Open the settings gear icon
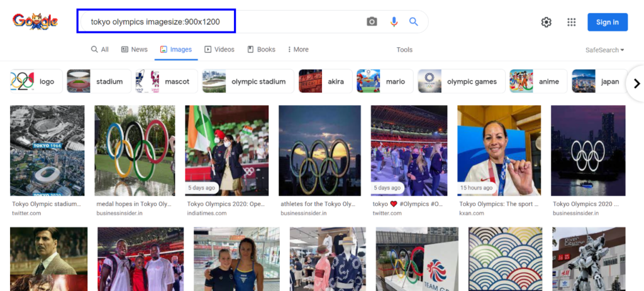Image resolution: width=644 pixels, height=291 pixels. 547,22
